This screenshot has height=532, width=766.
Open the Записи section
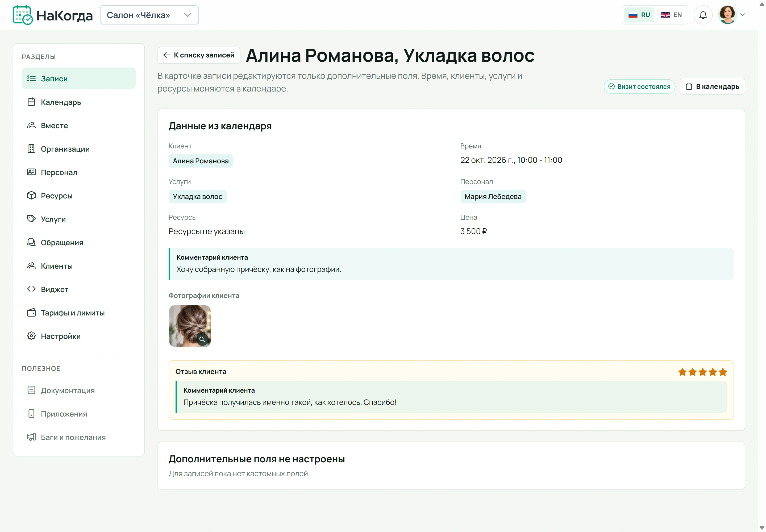79,78
